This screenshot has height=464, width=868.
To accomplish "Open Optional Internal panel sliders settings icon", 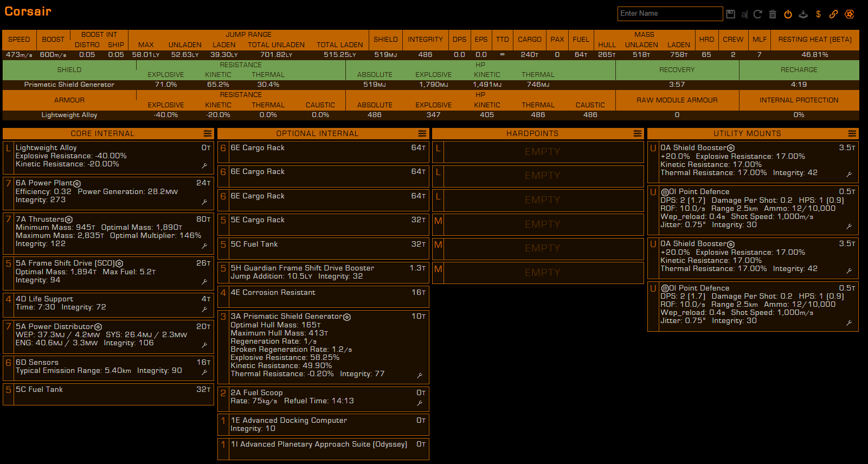I will (x=422, y=133).
